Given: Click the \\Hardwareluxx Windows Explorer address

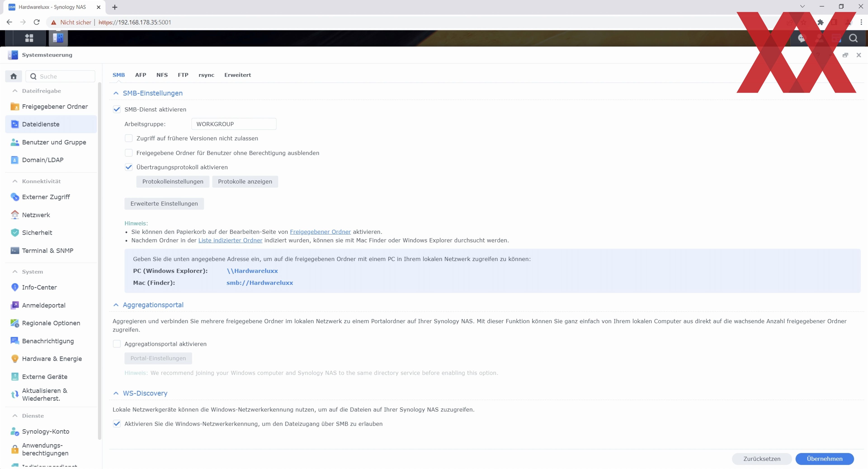Looking at the screenshot, I should 252,271.
